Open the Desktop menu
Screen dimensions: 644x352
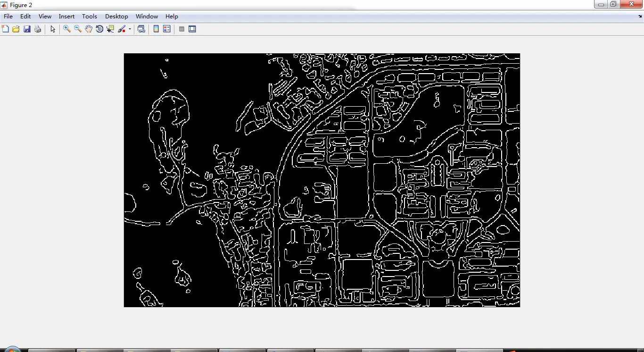[x=116, y=17]
